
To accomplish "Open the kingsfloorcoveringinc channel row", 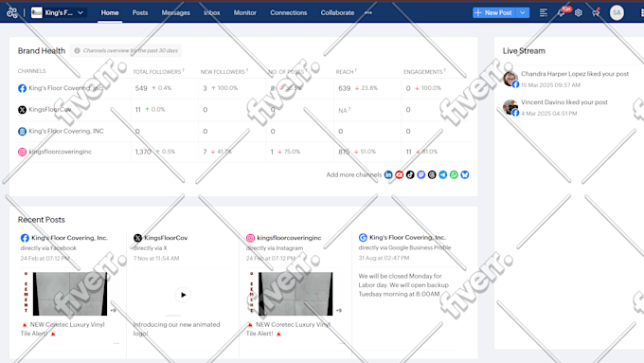I will [x=243, y=152].
